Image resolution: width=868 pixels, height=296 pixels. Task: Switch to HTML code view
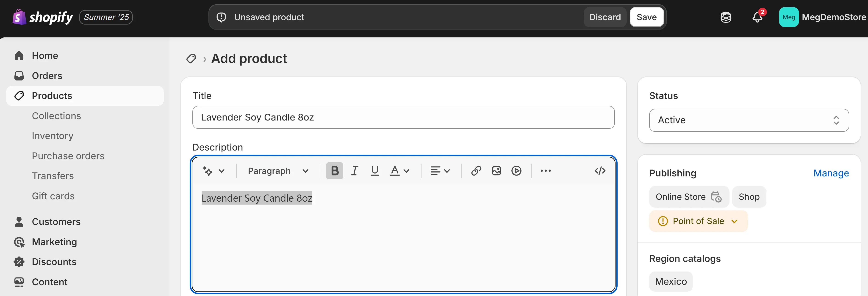[600, 171]
